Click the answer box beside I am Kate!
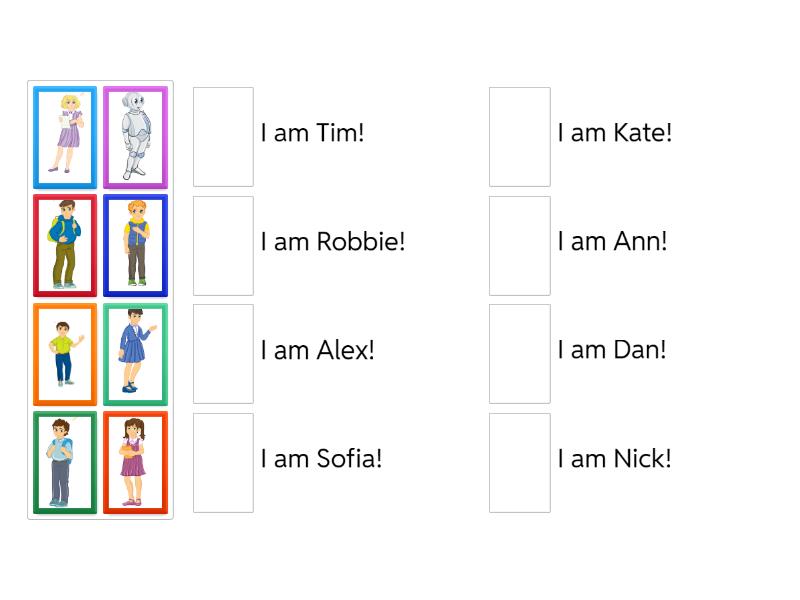 click(519, 136)
